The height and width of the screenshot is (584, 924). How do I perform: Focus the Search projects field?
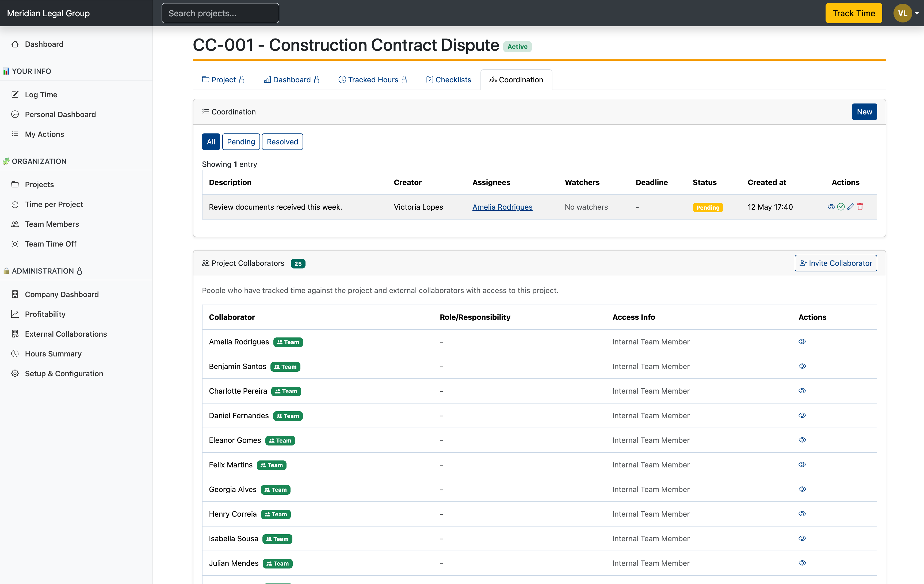click(220, 13)
